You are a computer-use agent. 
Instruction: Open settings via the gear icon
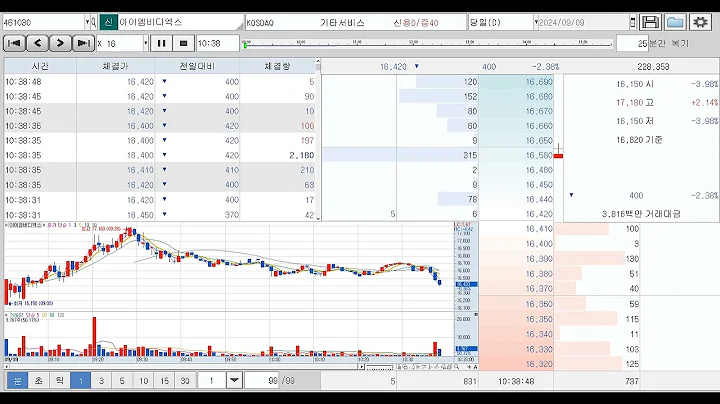pos(700,22)
